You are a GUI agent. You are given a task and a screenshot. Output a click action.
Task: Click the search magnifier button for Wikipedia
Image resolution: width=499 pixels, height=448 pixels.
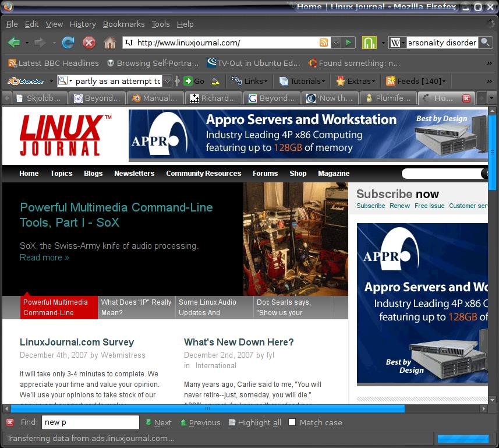click(486, 43)
